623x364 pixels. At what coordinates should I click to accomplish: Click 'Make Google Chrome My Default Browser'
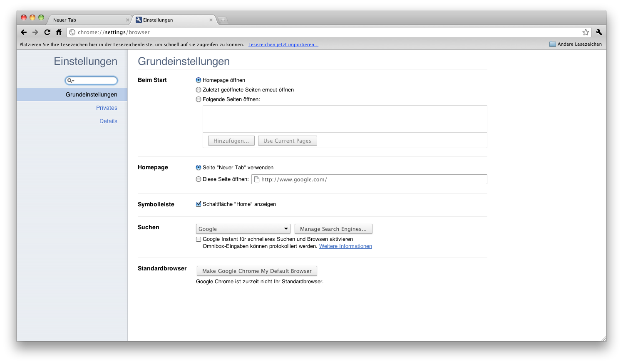(256, 271)
